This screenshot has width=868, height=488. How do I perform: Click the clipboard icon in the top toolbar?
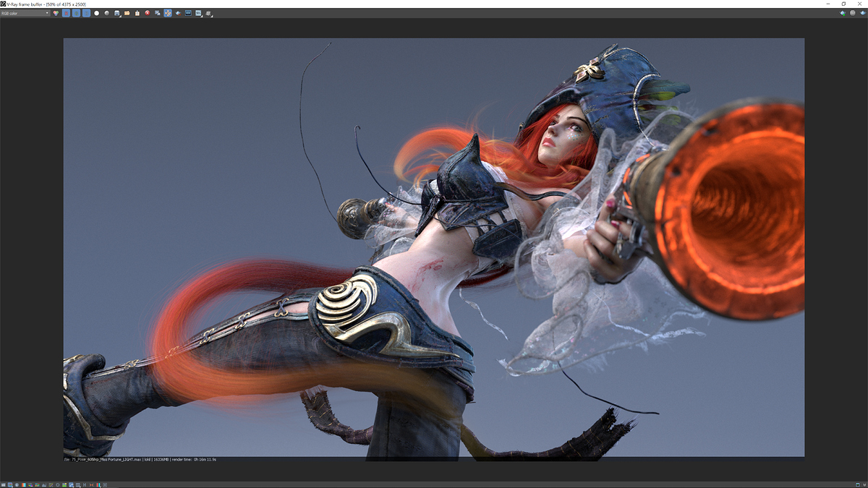(137, 13)
